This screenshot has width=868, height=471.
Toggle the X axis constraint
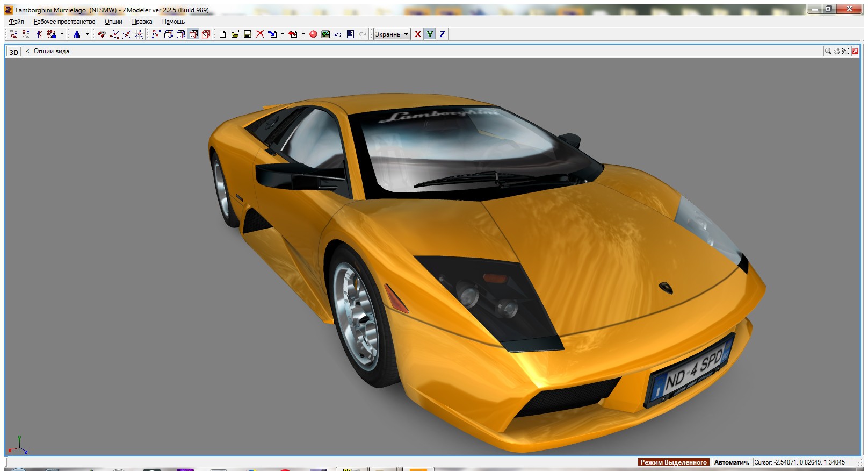coord(417,34)
